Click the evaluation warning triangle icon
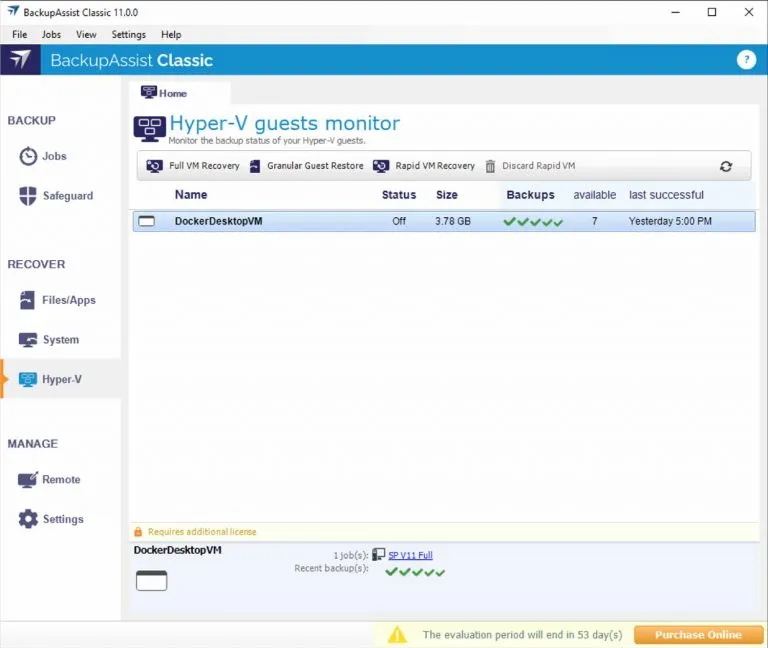Viewport: 768px width, 648px height. (397, 635)
